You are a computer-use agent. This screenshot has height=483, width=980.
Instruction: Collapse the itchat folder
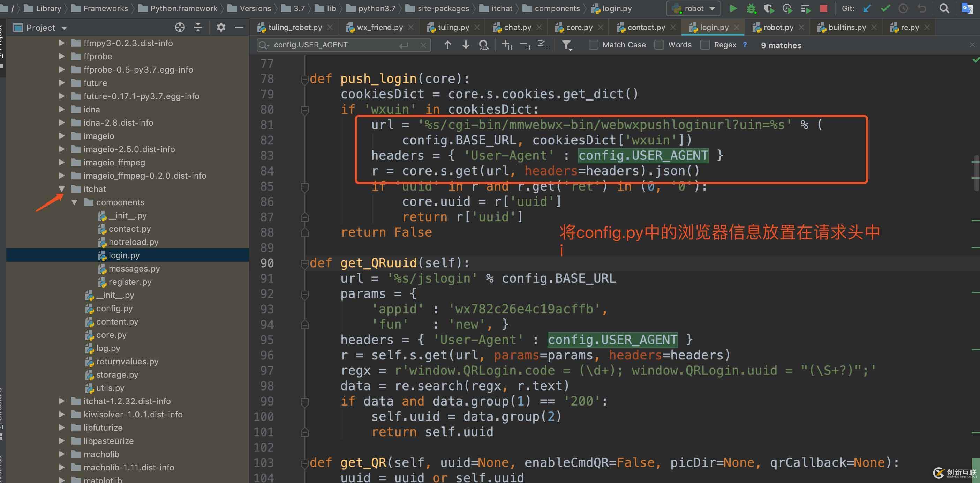click(x=62, y=189)
